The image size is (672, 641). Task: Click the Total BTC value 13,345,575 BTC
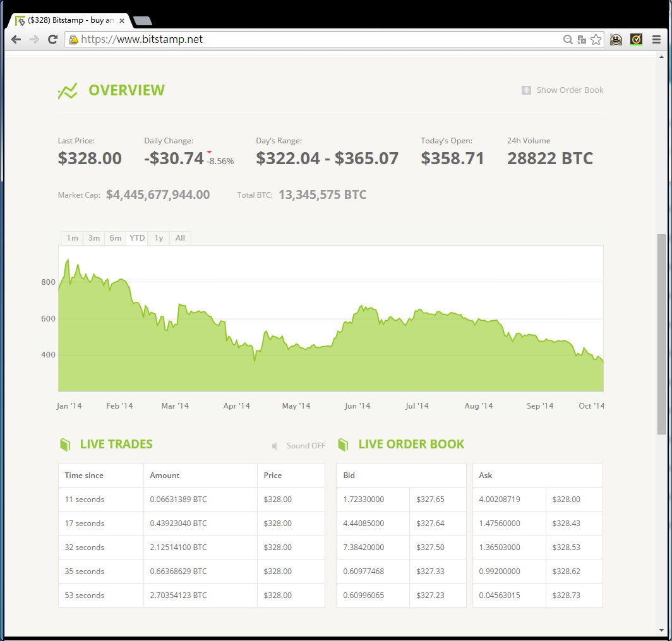322,195
